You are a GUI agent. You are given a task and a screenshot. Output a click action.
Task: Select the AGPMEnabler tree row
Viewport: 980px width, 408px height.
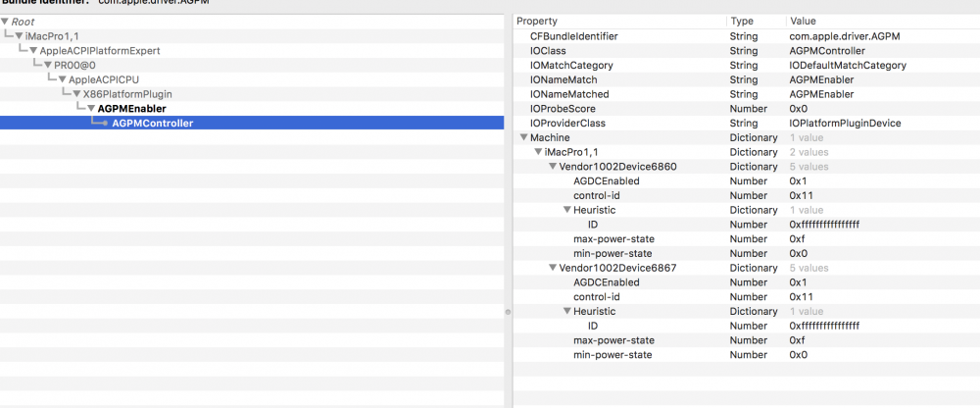[252, 108]
